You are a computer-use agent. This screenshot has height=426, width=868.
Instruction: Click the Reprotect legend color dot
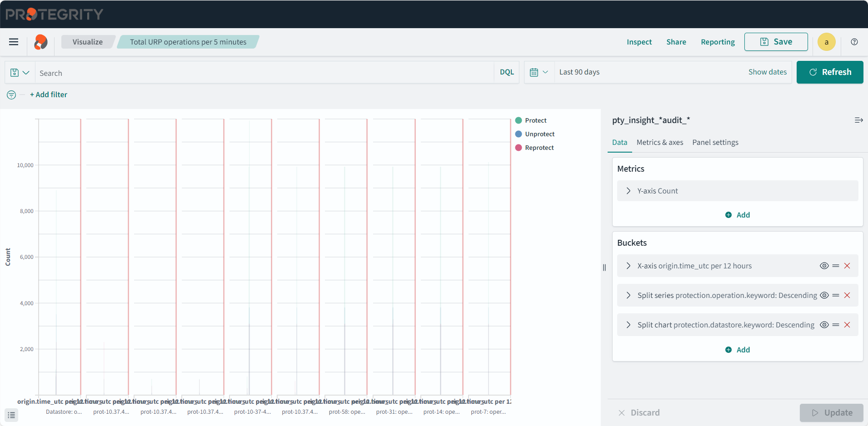point(519,148)
